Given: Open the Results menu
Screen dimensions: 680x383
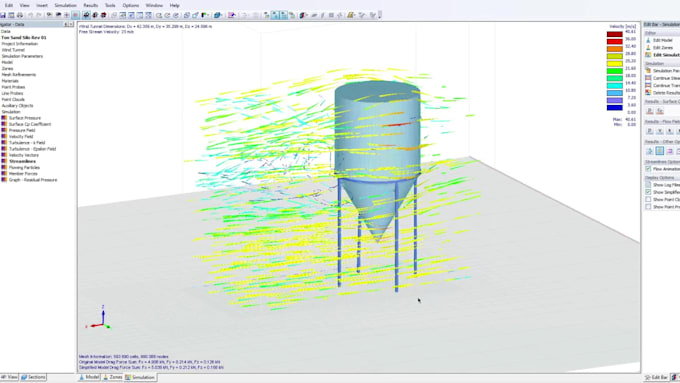Looking at the screenshot, I should (x=91, y=6).
